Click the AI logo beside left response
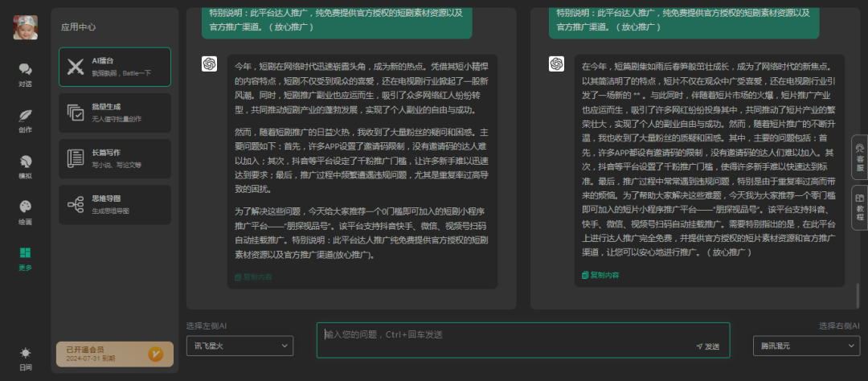Viewport: 868px width, 381px height. pyautogui.click(x=209, y=63)
